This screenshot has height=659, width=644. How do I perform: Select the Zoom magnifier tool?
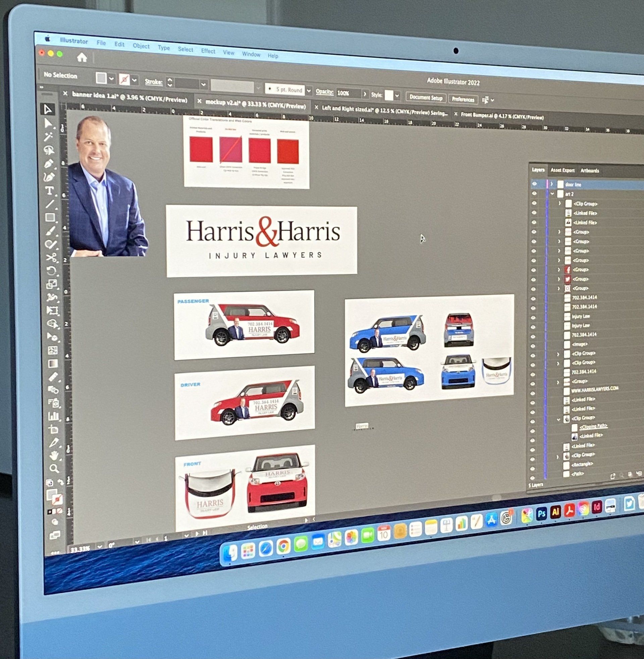[x=54, y=469]
